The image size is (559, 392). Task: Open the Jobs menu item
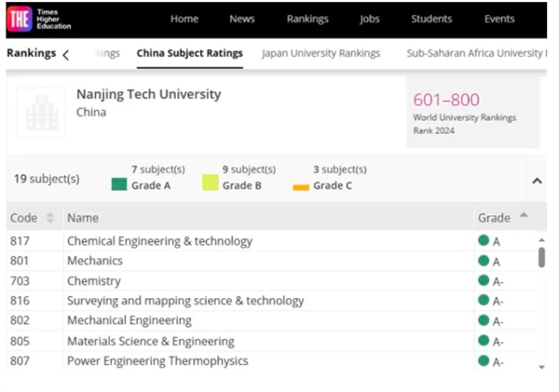click(x=369, y=19)
